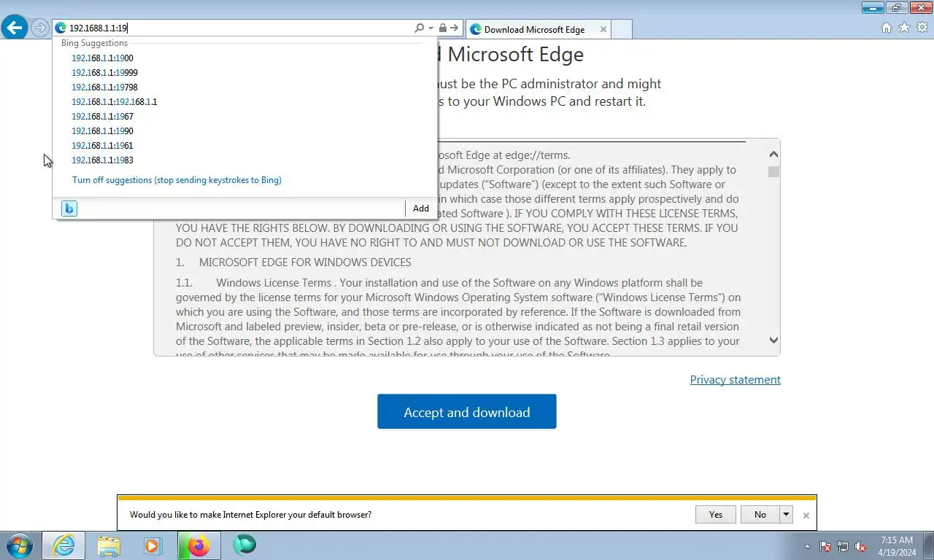This screenshot has width=934, height=560.
Task: Open the Tools gear icon
Action: coord(922,28)
